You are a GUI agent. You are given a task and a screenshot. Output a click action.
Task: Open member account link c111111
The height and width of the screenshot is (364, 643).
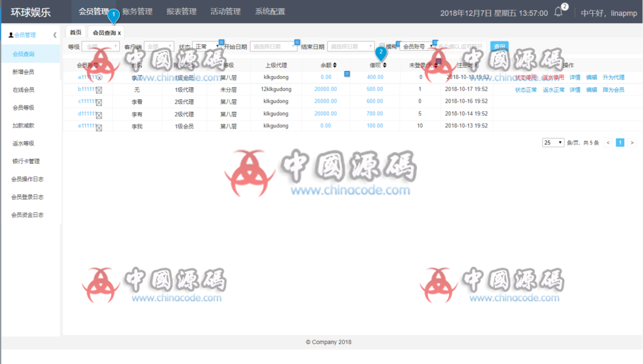[x=87, y=101]
